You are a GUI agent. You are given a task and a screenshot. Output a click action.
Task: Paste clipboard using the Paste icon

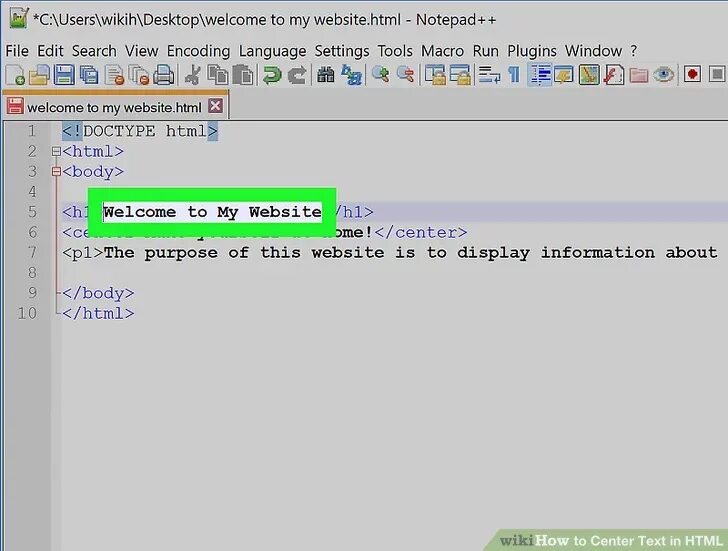(x=242, y=75)
